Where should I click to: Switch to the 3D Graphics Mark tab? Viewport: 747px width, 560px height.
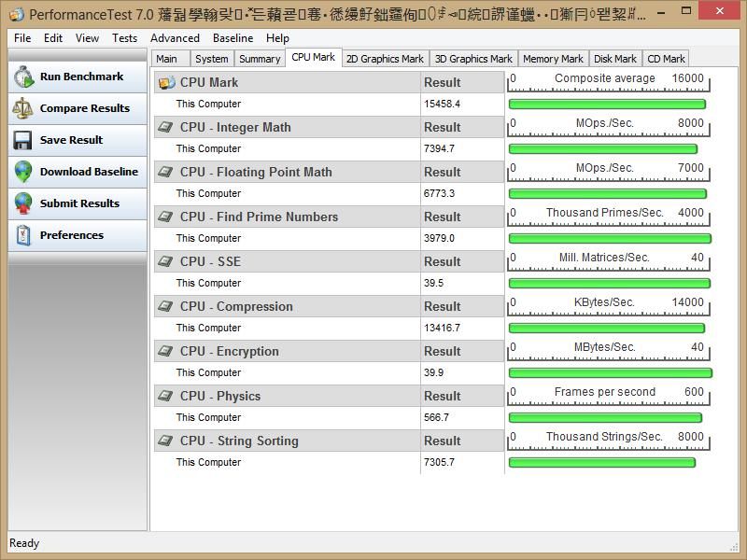[x=473, y=59]
